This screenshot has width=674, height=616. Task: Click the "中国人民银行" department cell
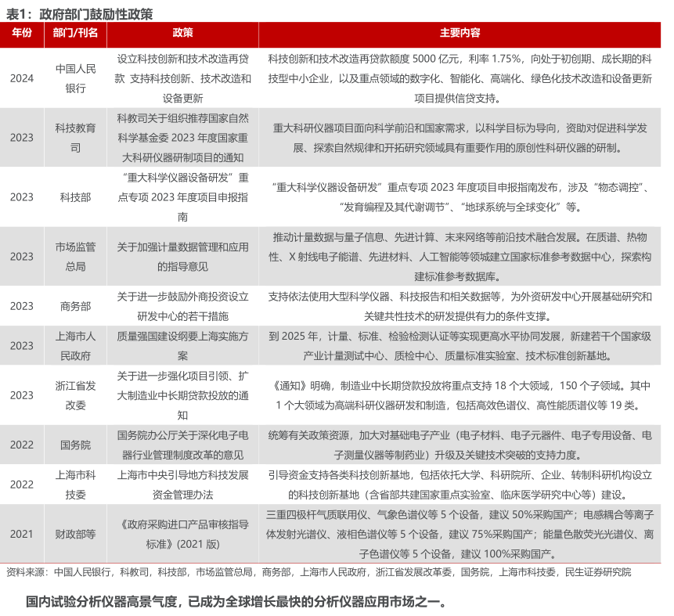click(x=75, y=79)
